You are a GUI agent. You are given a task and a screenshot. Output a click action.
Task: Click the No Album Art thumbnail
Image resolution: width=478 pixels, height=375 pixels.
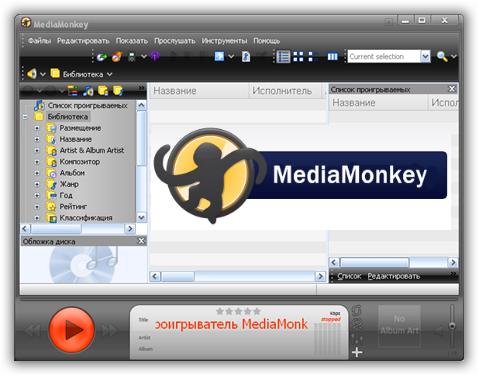point(399,326)
